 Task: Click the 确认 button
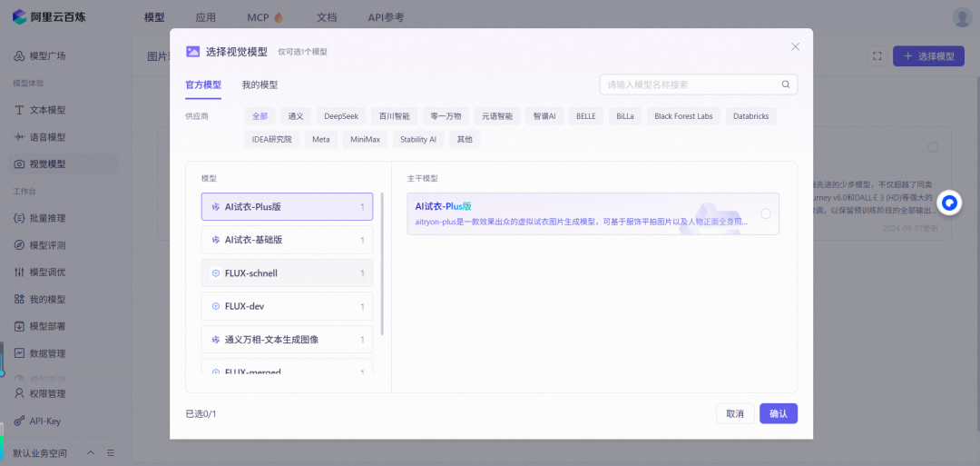(779, 413)
